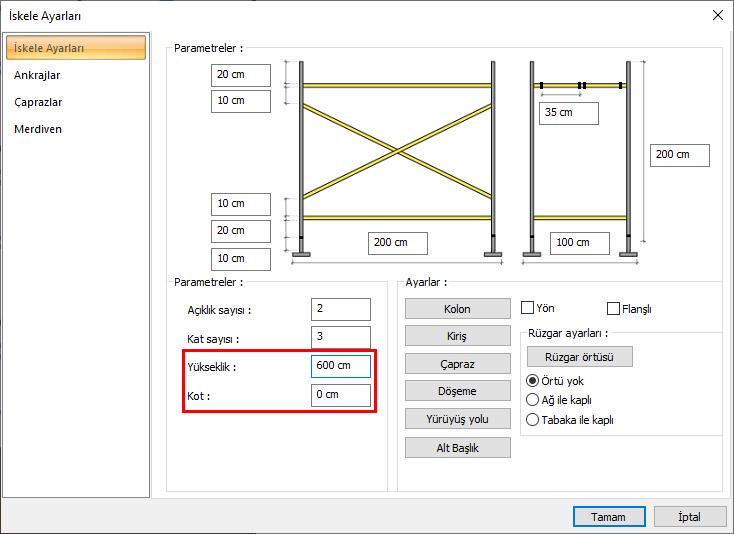Screen dimensions: 734x534
Task: Choose Tabaka ile kaplı radio button
Action: tap(533, 420)
